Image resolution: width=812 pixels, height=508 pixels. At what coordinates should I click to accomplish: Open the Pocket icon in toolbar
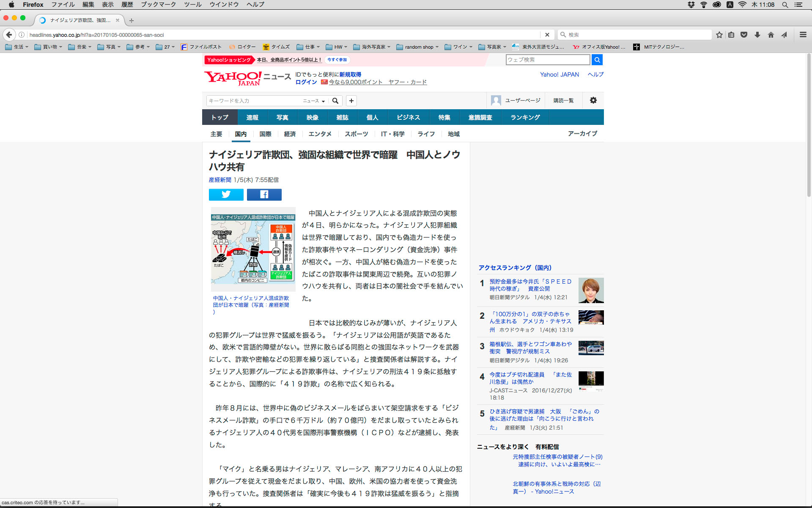point(744,35)
